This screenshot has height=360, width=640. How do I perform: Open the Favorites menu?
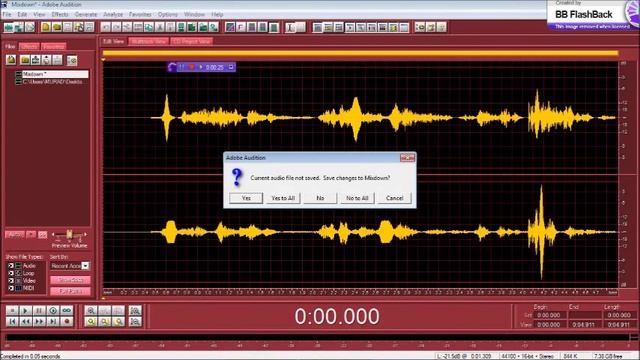point(140,14)
